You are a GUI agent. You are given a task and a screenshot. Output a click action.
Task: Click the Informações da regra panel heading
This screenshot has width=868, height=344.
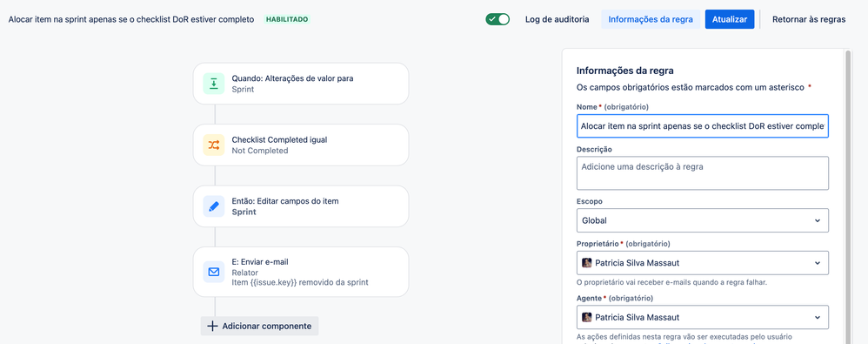(x=625, y=71)
